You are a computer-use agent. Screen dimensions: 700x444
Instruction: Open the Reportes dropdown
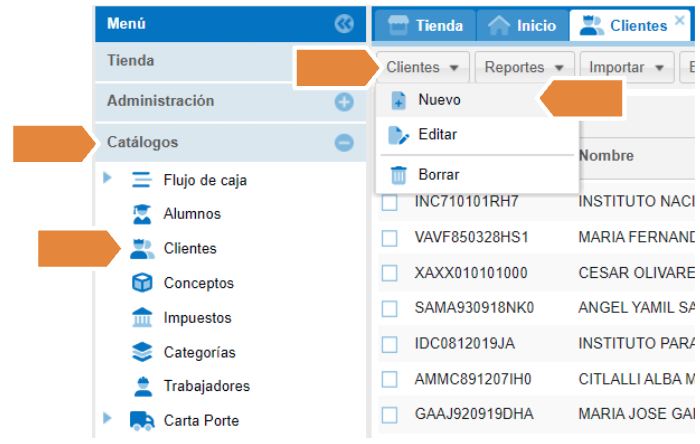point(524,68)
